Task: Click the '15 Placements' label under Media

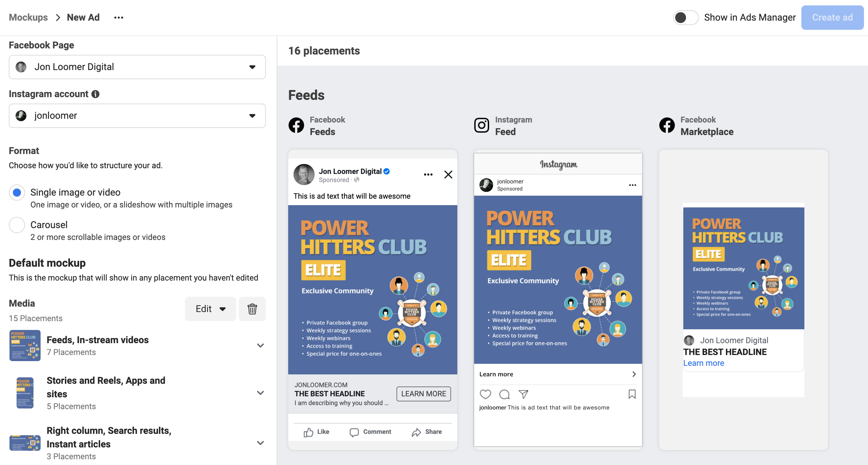Action: pos(36,318)
